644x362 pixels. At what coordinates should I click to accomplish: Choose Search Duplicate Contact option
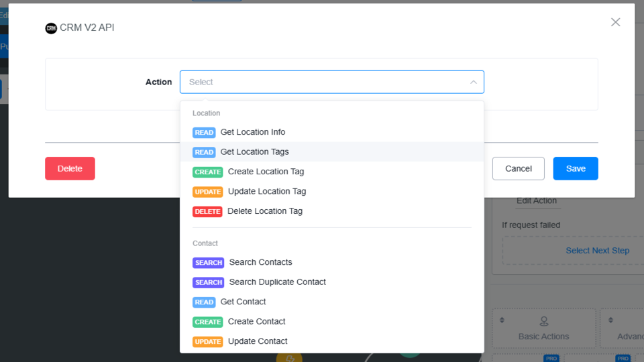(x=332, y=282)
